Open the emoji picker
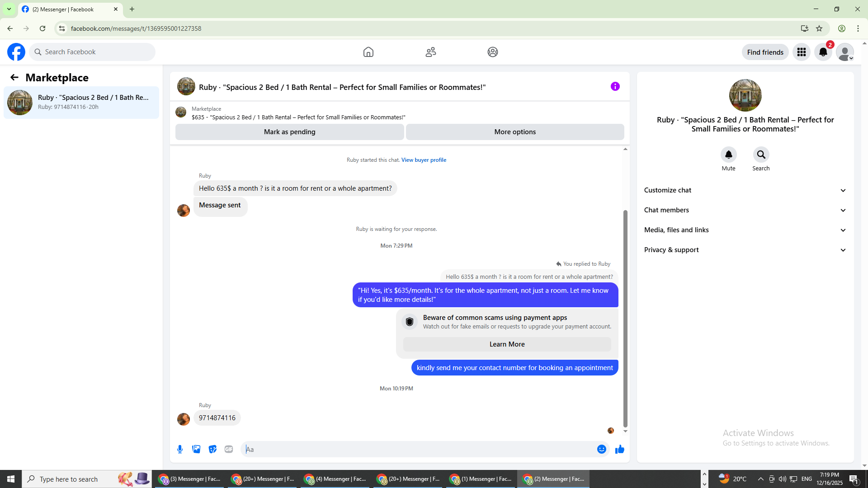The height and width of the screenshot is (488, 868). pyautogui.click(x=602, y=449)
